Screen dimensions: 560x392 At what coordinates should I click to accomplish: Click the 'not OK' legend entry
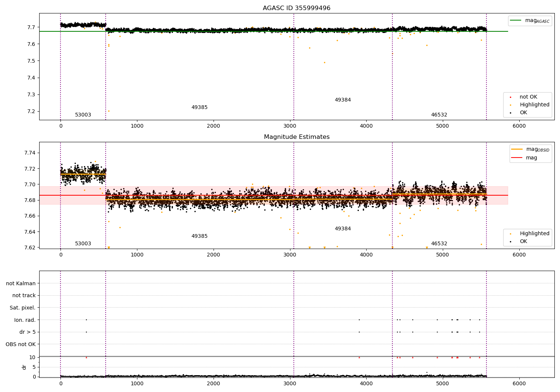(528, 97)
